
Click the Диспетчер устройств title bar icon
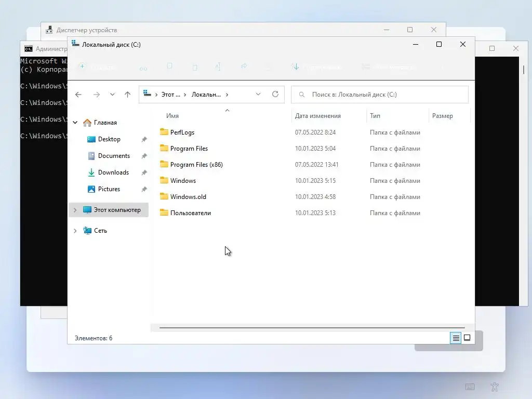[49, 30]
